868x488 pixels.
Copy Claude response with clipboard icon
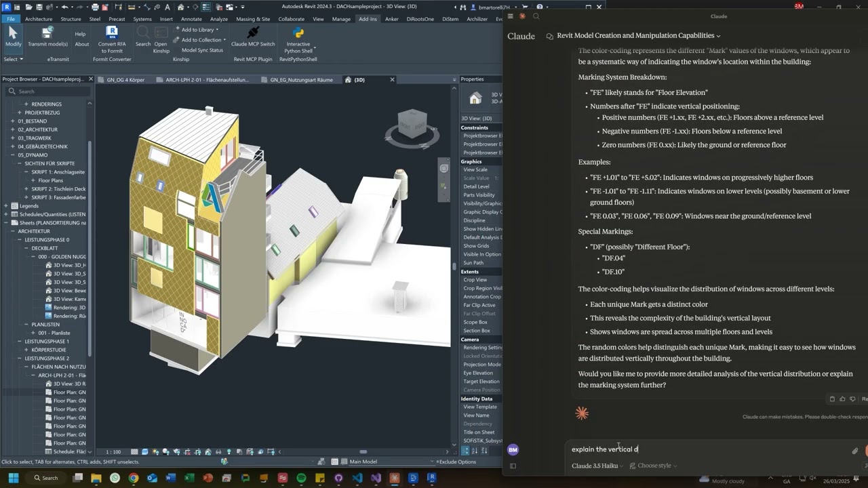pyautogui.click(x=832, y=399)
